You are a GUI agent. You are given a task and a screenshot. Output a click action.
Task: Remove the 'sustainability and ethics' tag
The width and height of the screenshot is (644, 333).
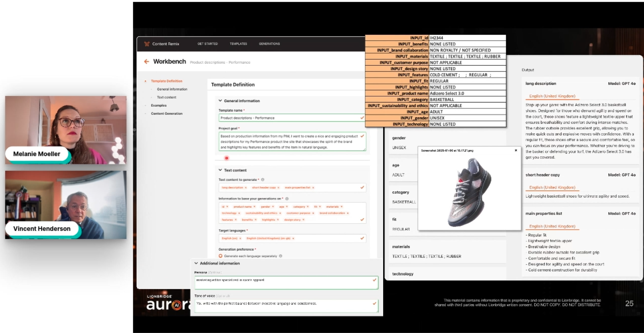280,213
